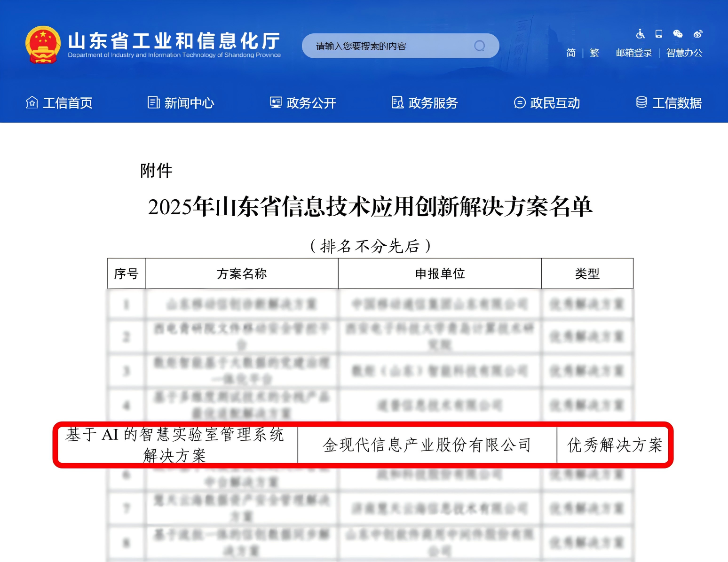The height and width of the screenshot is (562, 728).
Task: Open the 政务公开 menu
Action: pyautogui.click(x=303, y=103)
